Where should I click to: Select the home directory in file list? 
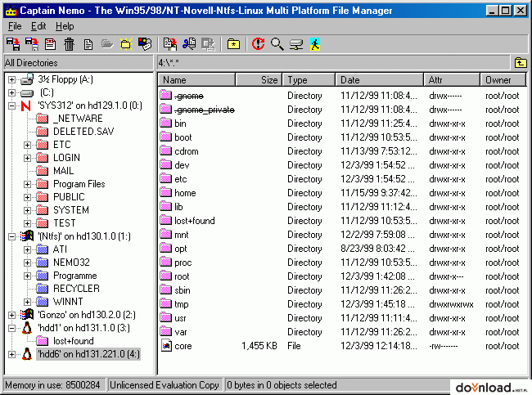tap(185, 193)
